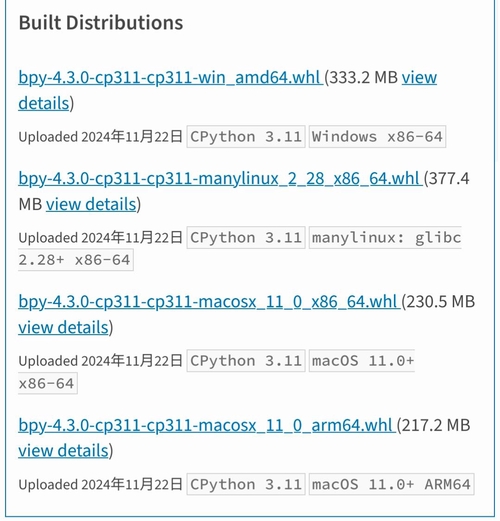Download the macosx_11_0_arm64.whl file
This screenshot has width=500, height=521.
[x=207, y=425]
